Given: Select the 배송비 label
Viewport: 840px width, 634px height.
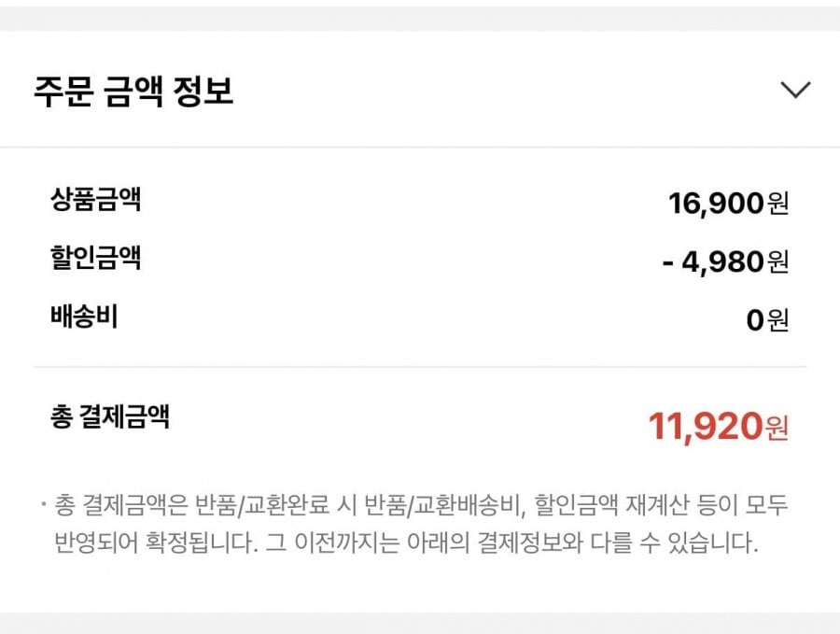Looking at the screenshot, I should point(84,317).
